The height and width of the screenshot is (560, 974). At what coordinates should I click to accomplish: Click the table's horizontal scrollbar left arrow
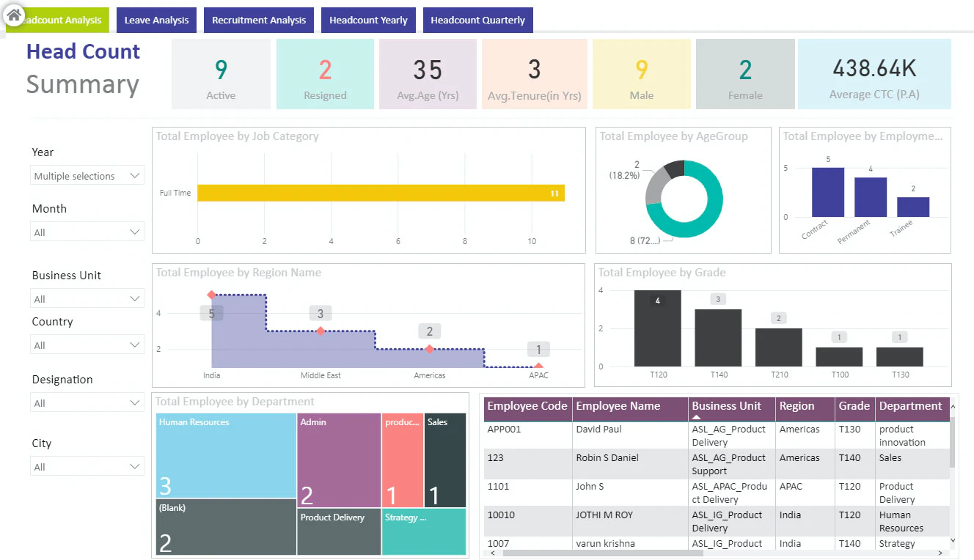494,553
